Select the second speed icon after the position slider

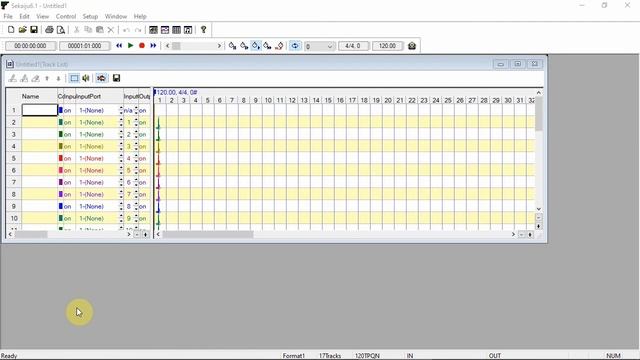tap(244, 46)
